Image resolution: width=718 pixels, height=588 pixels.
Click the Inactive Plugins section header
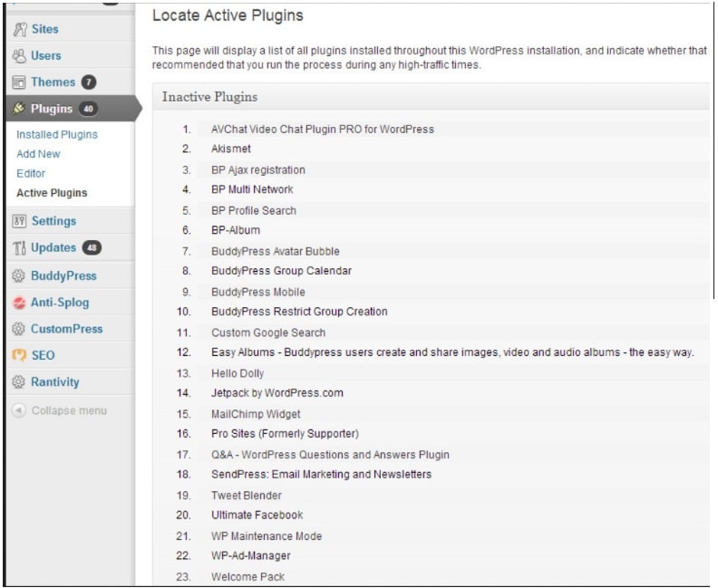click(209, 97)
